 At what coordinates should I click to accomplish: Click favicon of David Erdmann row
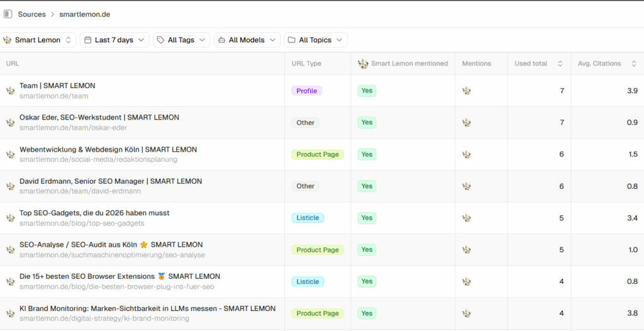10,186
